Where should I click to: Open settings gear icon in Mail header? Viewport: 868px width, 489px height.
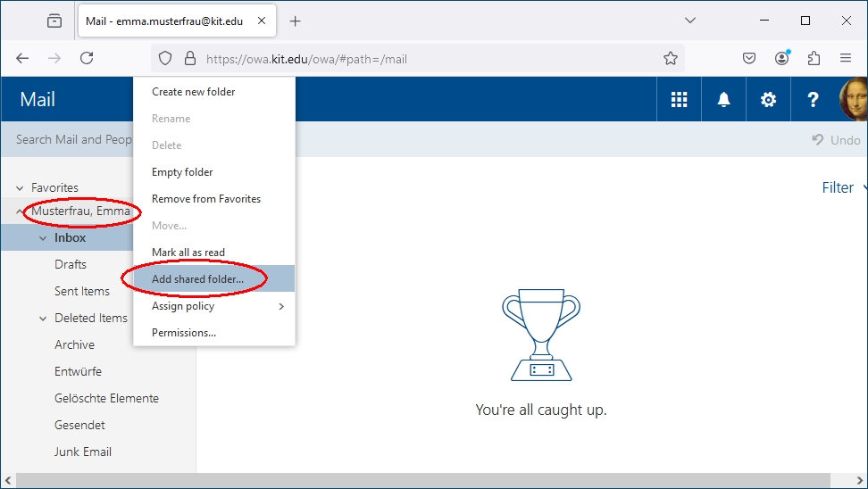tap(768, 100)
